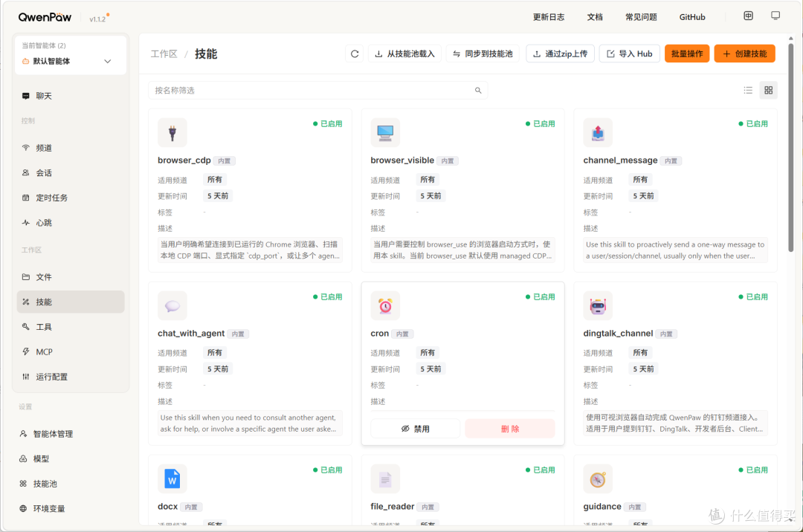
Task: Click the search magnifier icon in filter box
Action: [478, 91]
